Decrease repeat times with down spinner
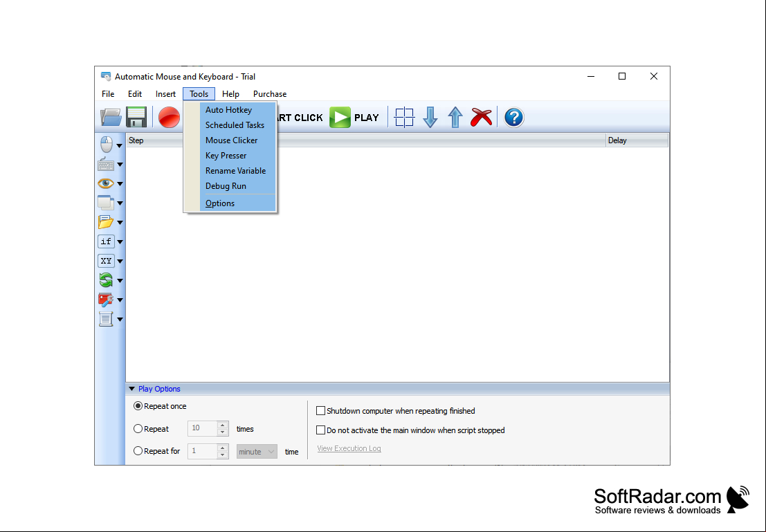This screenshot has width=766, height=532. tap(223, 432)
